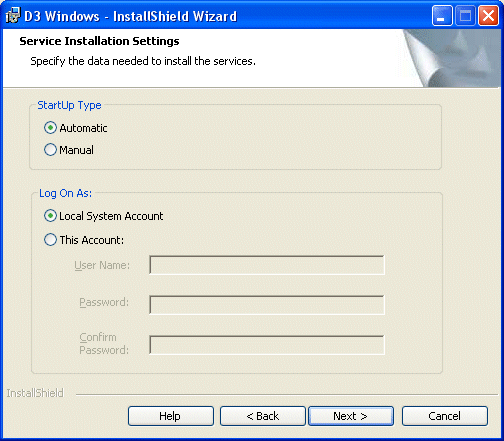Screen dimensions: 504x441
Task: Open the Help button
Action: pos(171,416)
